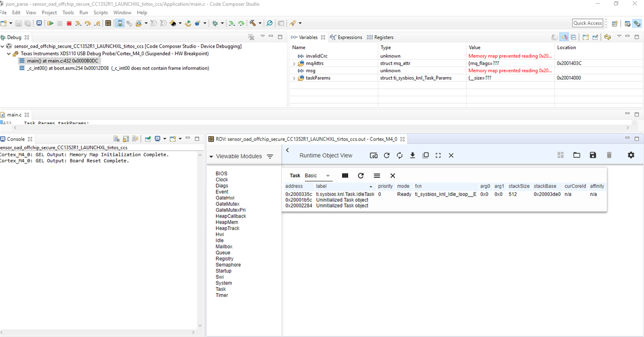Viewport: 644px width, 337px height.
Task: Click the Step Return toolbar icon
Action: click(x=97, y=23)
